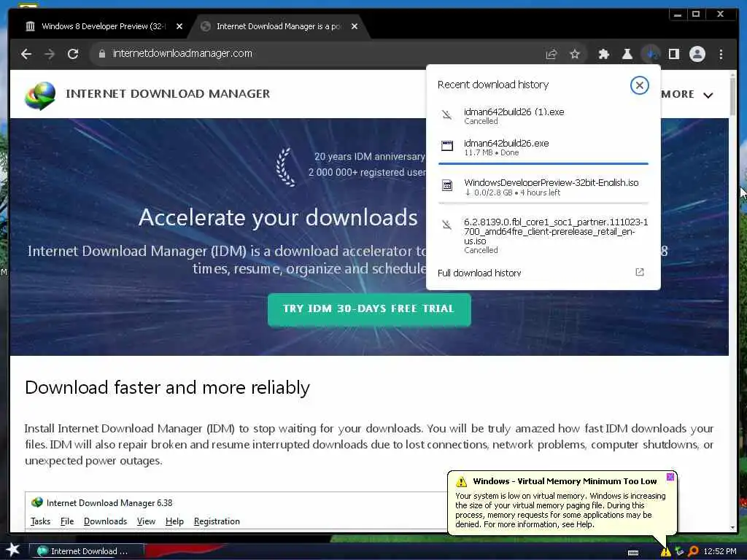Click the taskbar keyboard icon
Viewport: 747px width, 560px height.
633,553
